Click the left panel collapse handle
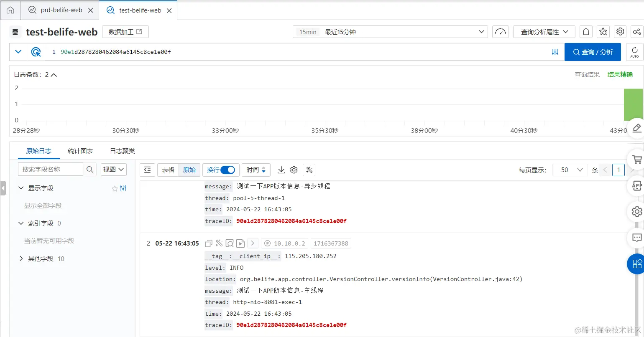This screenshot has width=644, height=337. [x=3, y=188]
